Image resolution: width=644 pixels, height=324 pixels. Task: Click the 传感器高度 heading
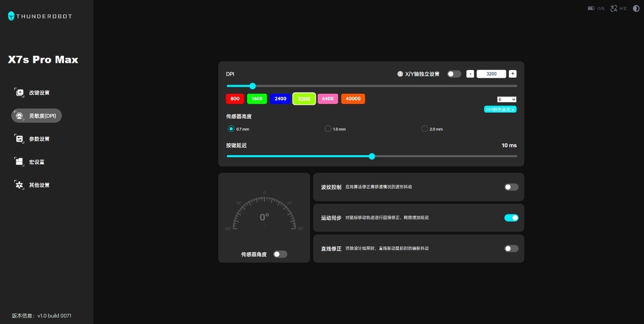239,117
